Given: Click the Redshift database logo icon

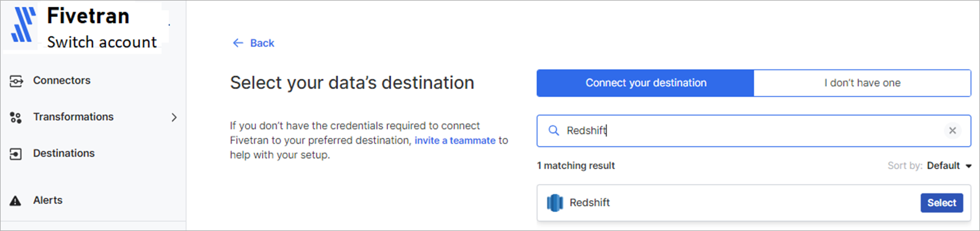Looking at the screenshot, I should [x=555, y=203].
